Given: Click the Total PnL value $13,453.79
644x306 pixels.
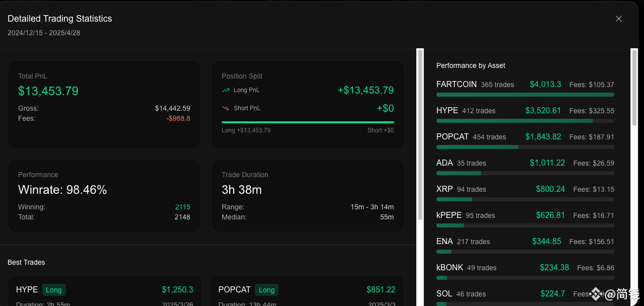Looking at the screenshot, I should [48, 91].
